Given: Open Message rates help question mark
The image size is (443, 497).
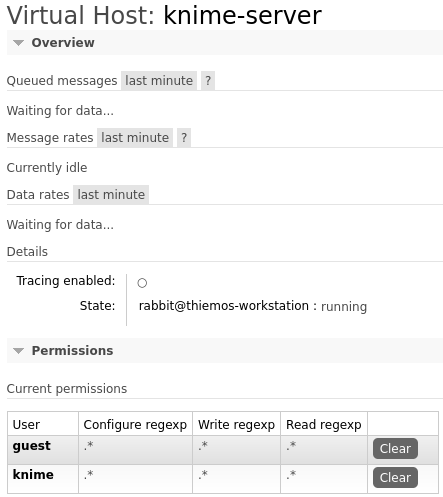Looking at the screenshot, I should coord(184,138).
